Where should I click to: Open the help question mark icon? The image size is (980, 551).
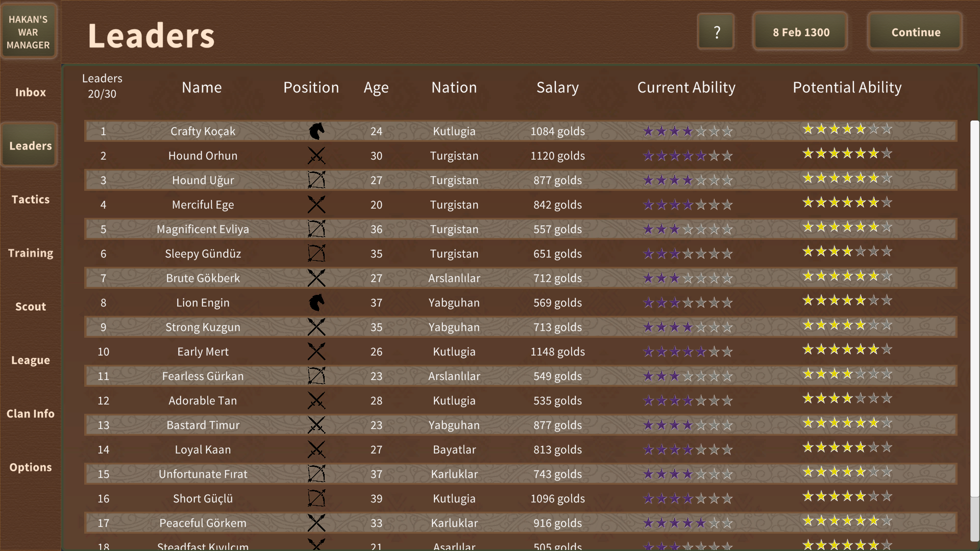pos(716,31)
